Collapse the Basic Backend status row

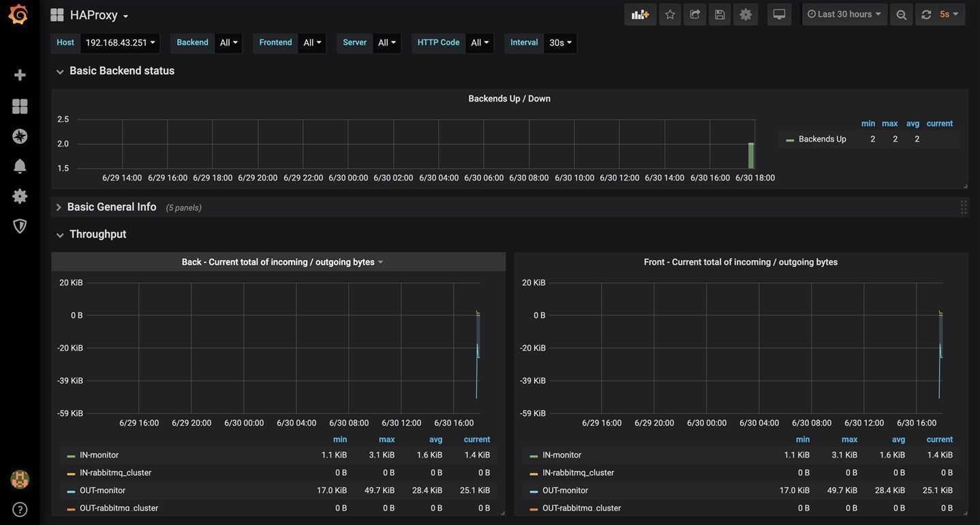[60, 71]
